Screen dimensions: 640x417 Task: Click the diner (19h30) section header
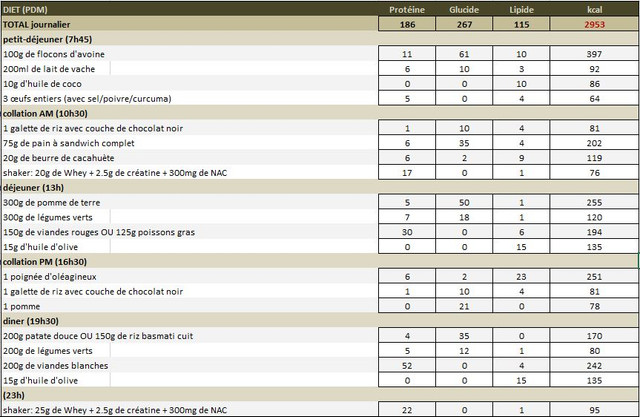point(34,320)
